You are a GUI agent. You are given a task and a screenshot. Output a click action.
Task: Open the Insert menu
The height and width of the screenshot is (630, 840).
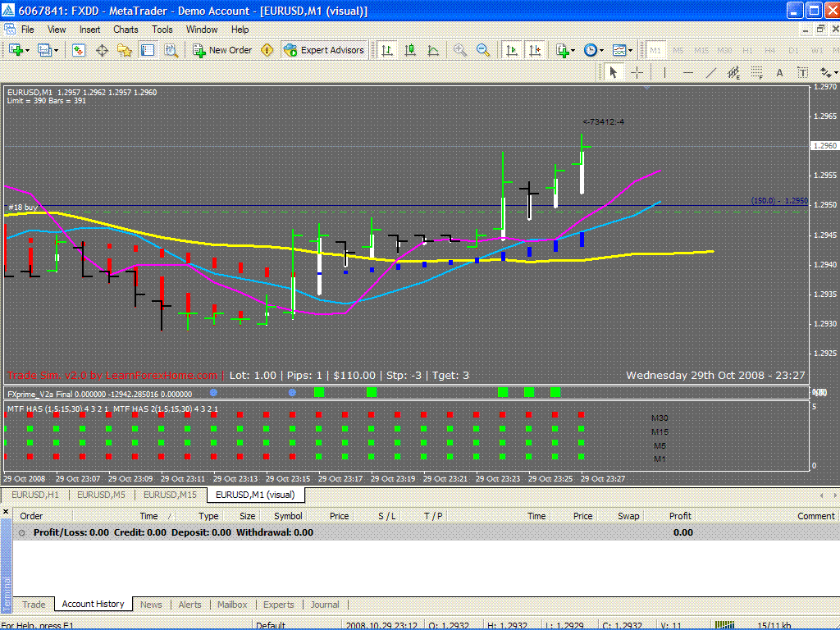coord(89,30)
